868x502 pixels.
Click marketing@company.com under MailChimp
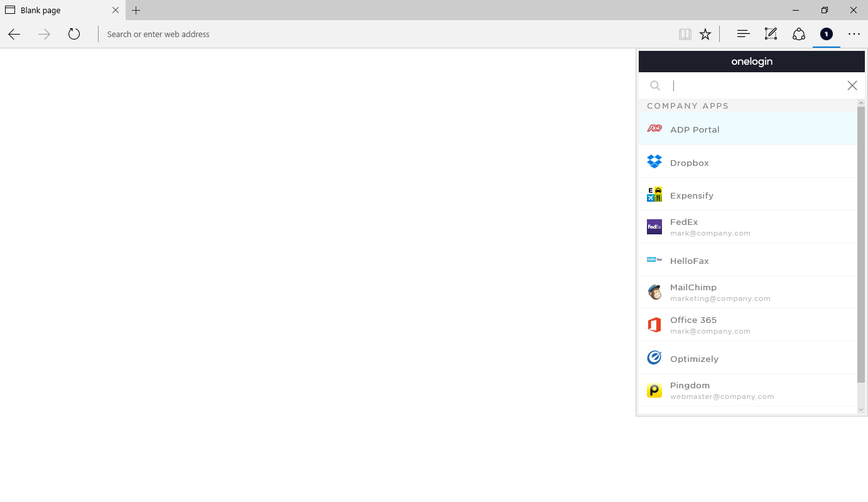tap(720, 298)
